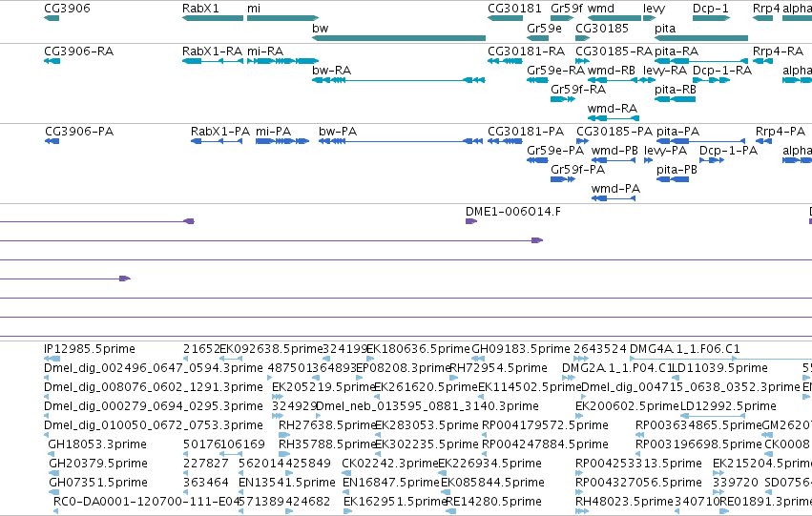Click the CG3906-PA protein label
This screenshot has width=812, height=516.
(79, 131)
